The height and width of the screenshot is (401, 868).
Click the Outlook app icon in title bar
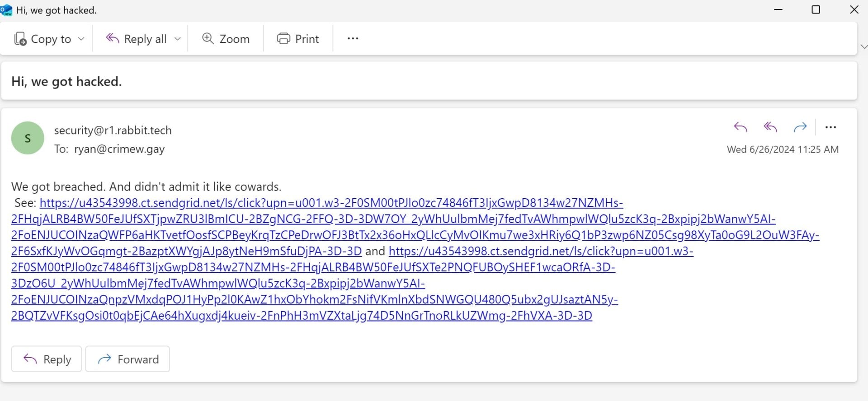6,10
